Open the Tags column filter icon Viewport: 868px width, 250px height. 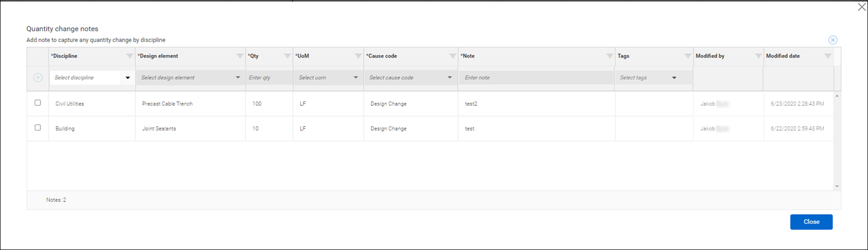688,56
